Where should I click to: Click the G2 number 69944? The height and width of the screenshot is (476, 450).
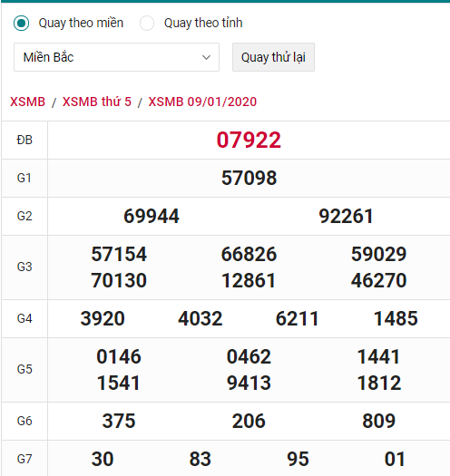click(x=152, y=216)
